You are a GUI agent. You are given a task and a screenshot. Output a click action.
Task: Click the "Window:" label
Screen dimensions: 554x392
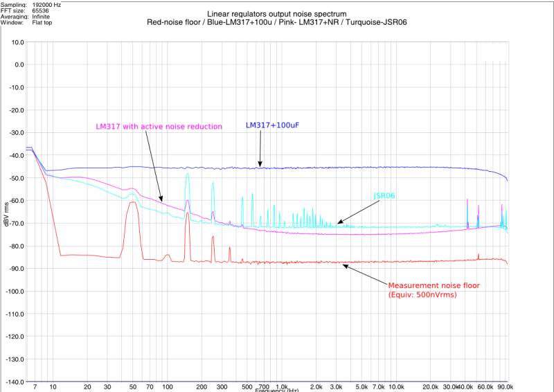[x=12, y=23]
